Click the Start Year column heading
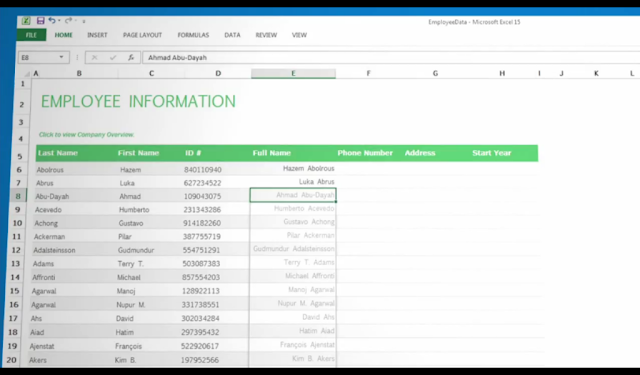The height and width of the screenshot is (375, 640). coord(491,153)
